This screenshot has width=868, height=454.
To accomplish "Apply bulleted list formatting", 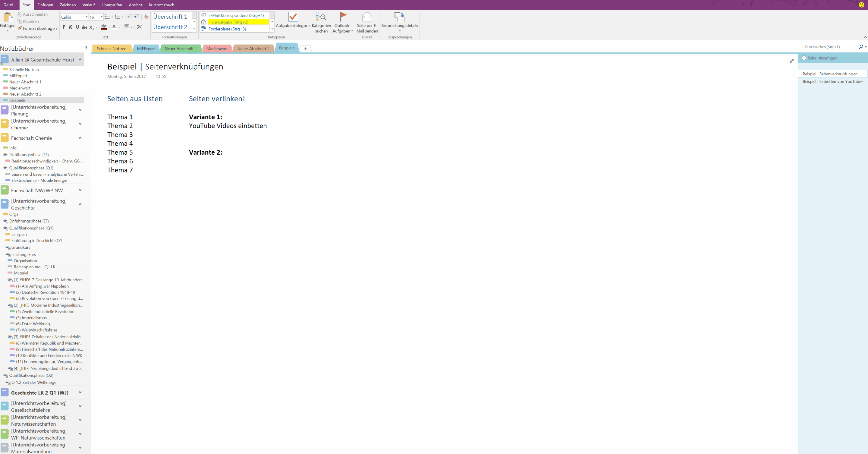I will tap(107, 17).
